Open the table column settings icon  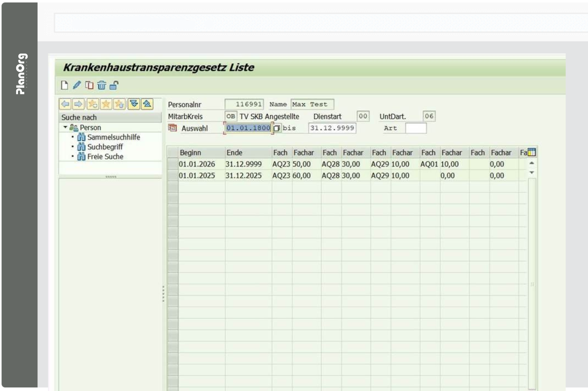coord(531,152)
